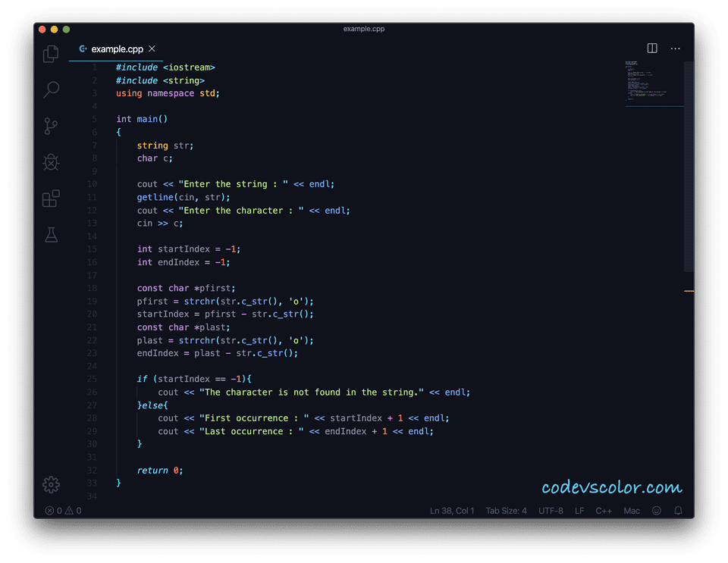
Task: Open the Extensions panel icon
Action: click(51, 199)
